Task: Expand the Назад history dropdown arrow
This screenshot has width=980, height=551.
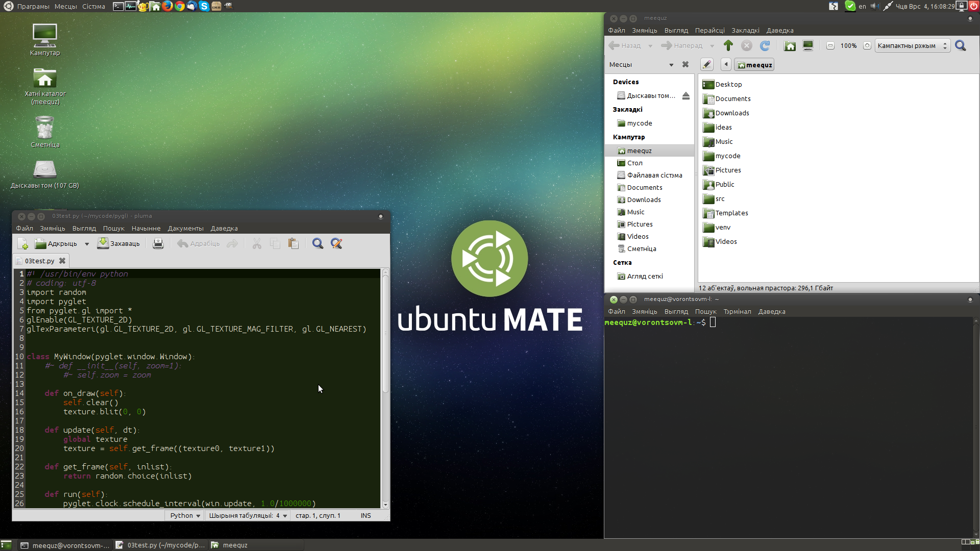Action: [x=650, y=46]
